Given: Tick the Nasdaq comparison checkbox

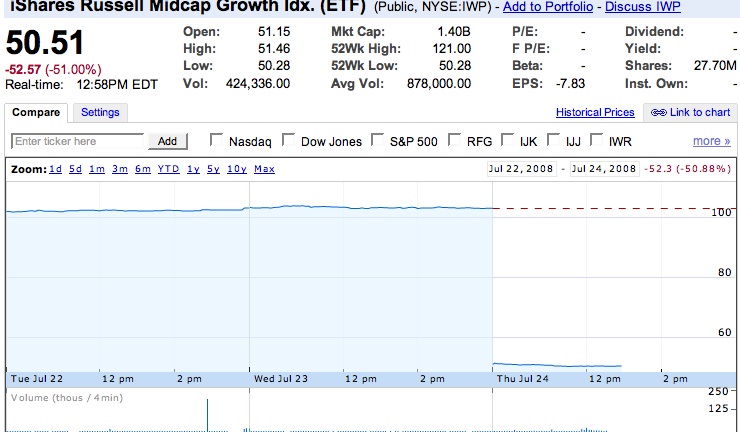Looking at the screenshot, I should tap(215, 141).
